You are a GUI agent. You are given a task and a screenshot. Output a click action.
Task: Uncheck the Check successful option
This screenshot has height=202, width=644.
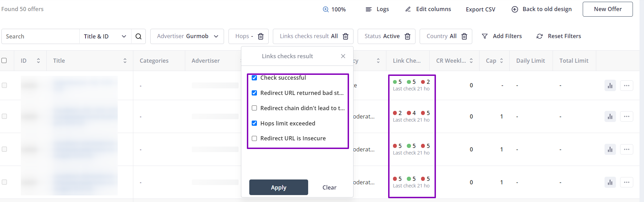pos(254,78)
